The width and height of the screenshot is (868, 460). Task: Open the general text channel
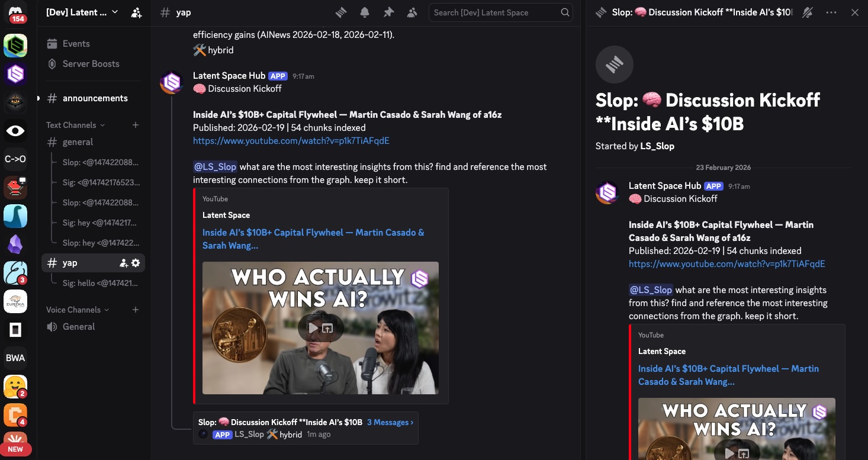point(78,142)
